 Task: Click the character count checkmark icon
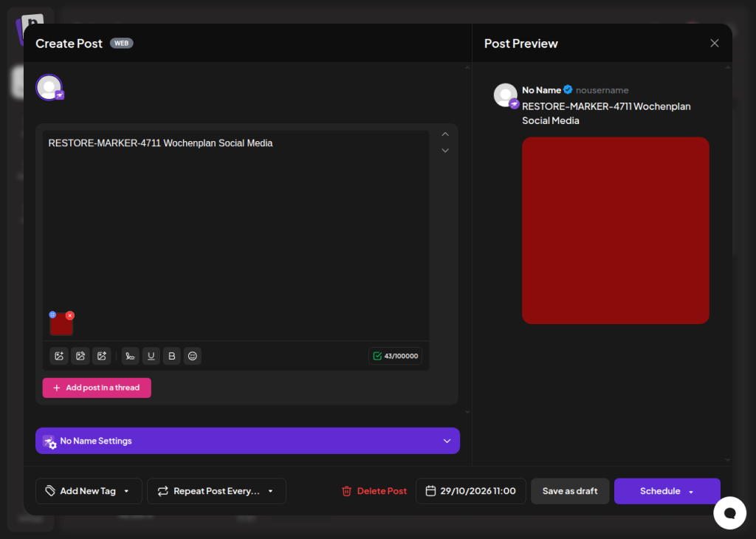tap(377, 356)
